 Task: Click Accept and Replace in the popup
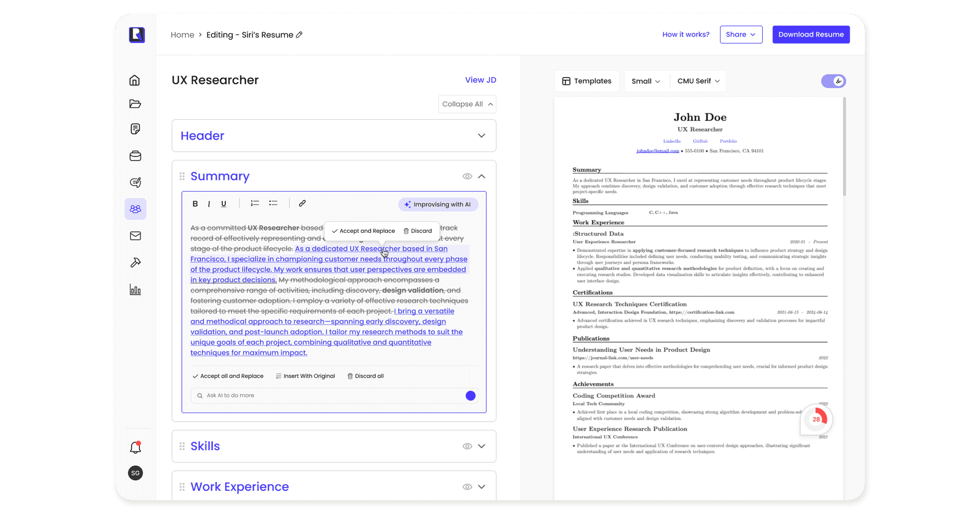363,231
